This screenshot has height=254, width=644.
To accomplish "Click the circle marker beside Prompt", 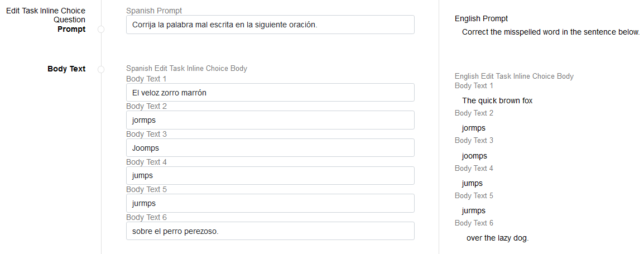I will tap(101, 29).
